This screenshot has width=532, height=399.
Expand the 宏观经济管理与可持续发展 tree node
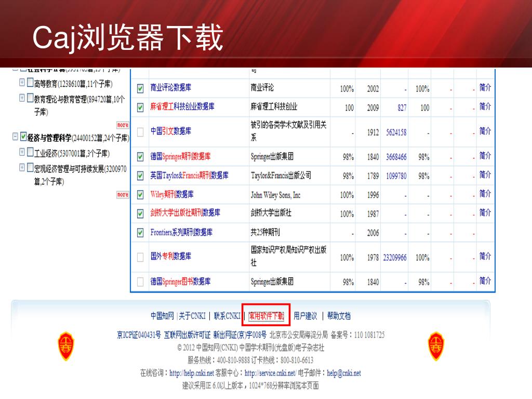click(22, 167)
